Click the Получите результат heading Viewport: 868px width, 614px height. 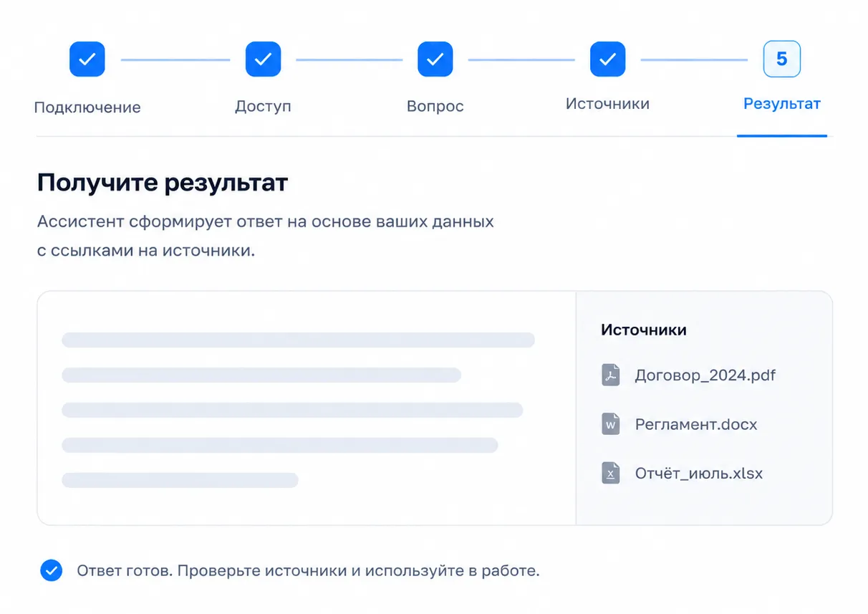click(x=163, y=183)
